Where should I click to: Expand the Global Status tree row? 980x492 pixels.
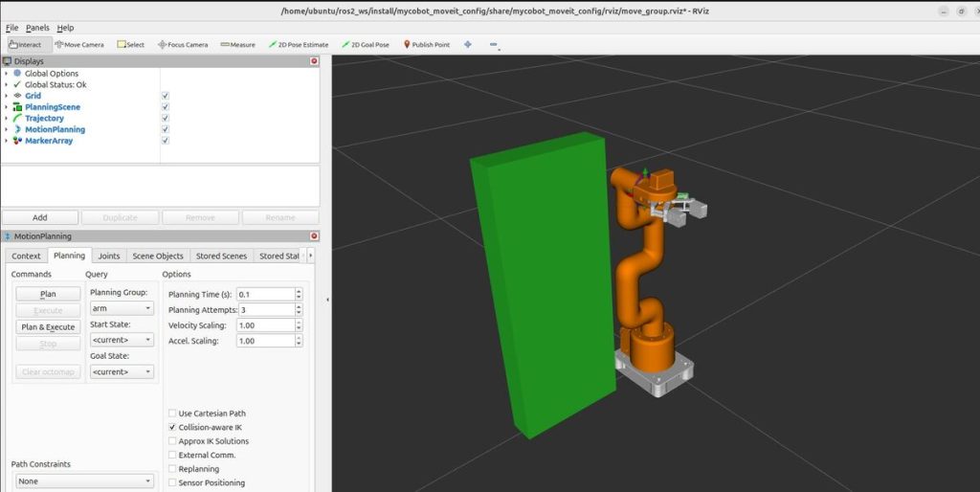(7, 84)
